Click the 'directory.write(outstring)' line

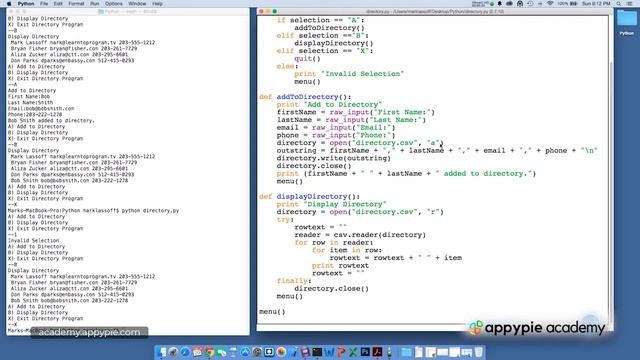pos(333,158)
